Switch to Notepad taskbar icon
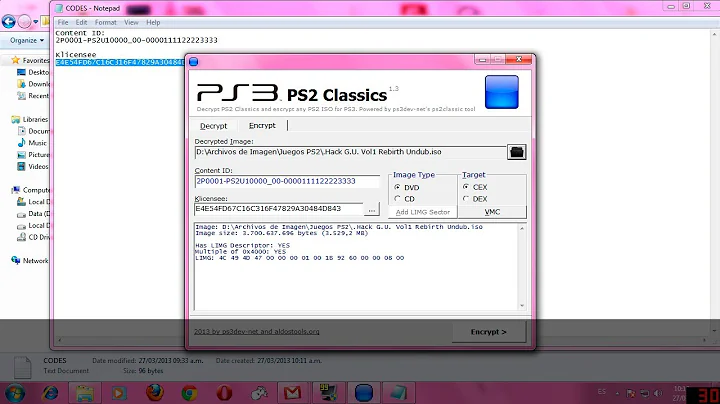Viewport: 720px width, 404px height. point(398,393)
